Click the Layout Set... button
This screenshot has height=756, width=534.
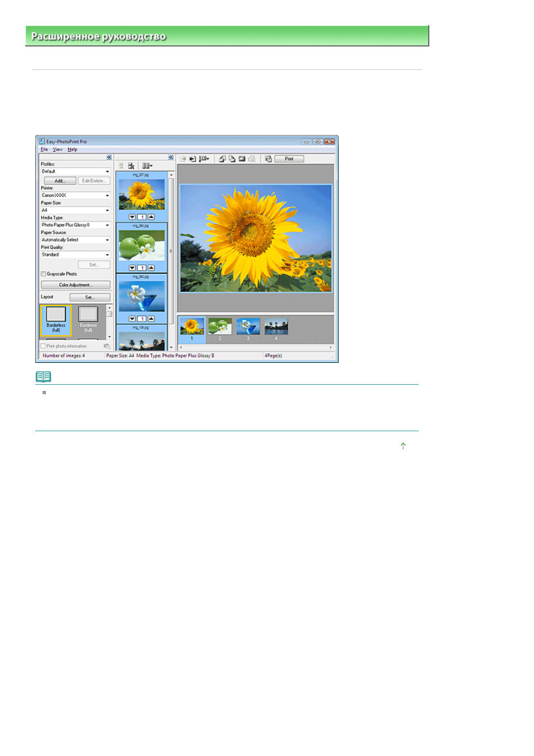tap(90, 297)
